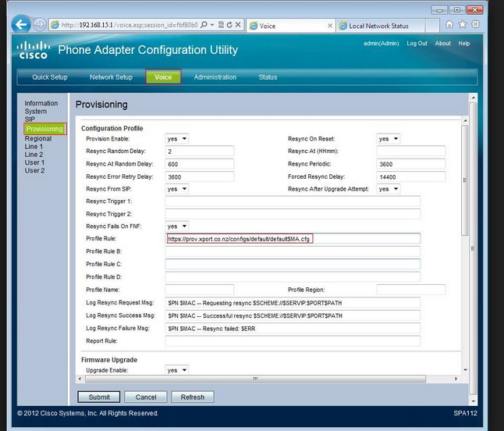The width and height of the screenshot is (504, 431).
Task: Click the Resync Trigger 1 field
Action: tap(293, 201)
